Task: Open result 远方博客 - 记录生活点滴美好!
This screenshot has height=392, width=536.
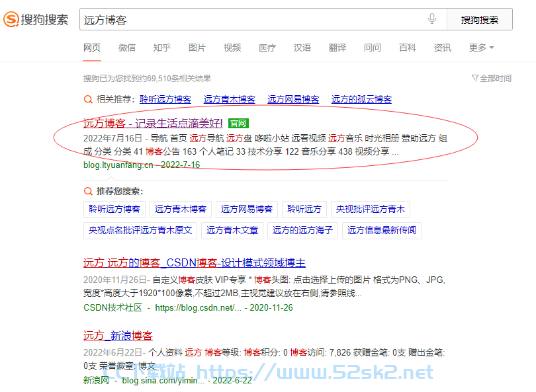Action: tap(153, 123)
